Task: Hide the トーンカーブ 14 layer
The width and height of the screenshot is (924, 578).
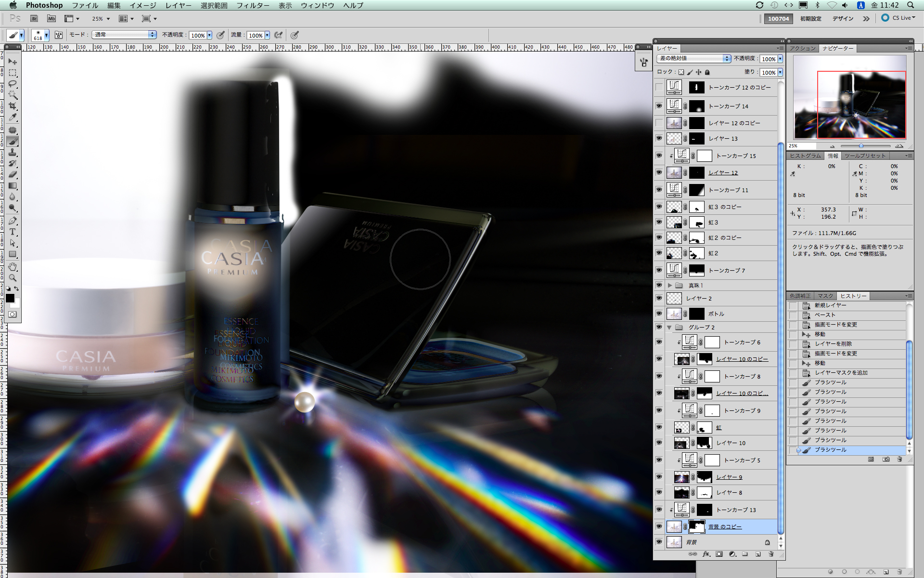Action: (x=659, y=106)
